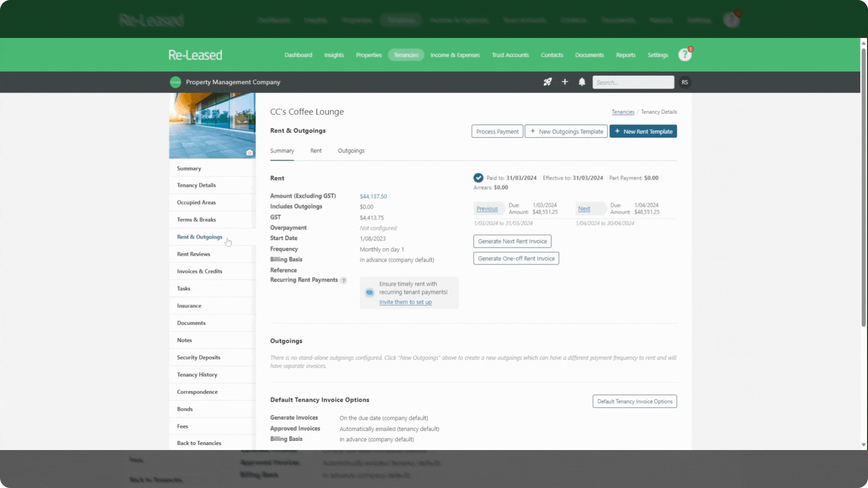Select Notes in the sidebar
This screenshot has width=868, height=488.
212,340
